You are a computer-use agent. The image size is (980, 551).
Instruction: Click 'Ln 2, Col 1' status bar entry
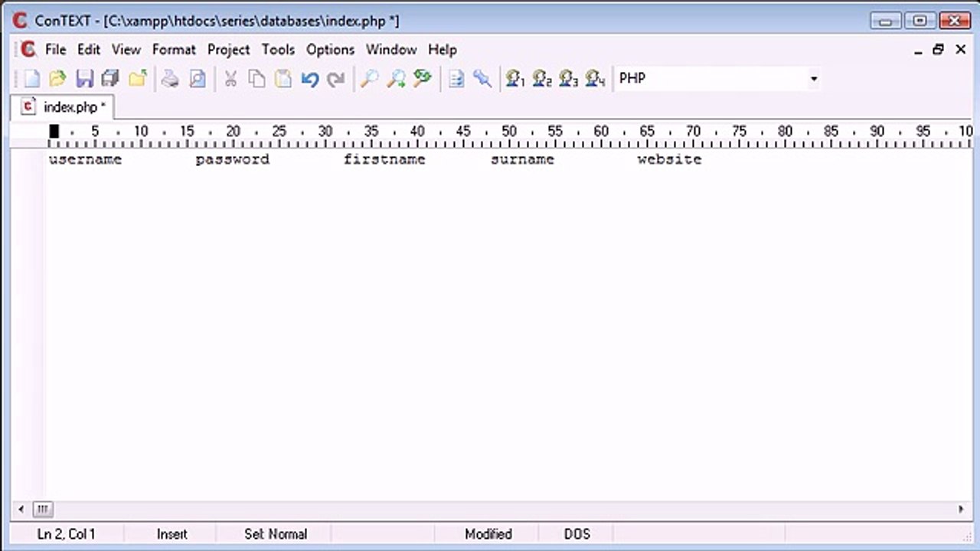(x=66, y=534)
